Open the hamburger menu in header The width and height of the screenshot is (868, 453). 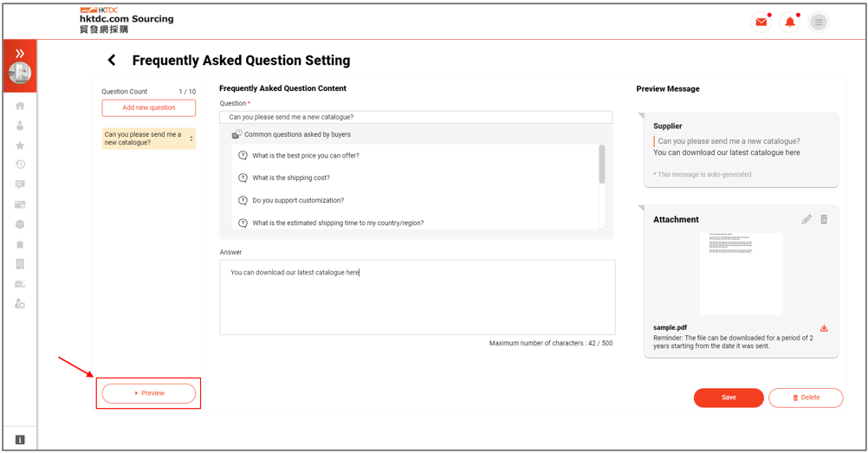coord(819,23)
